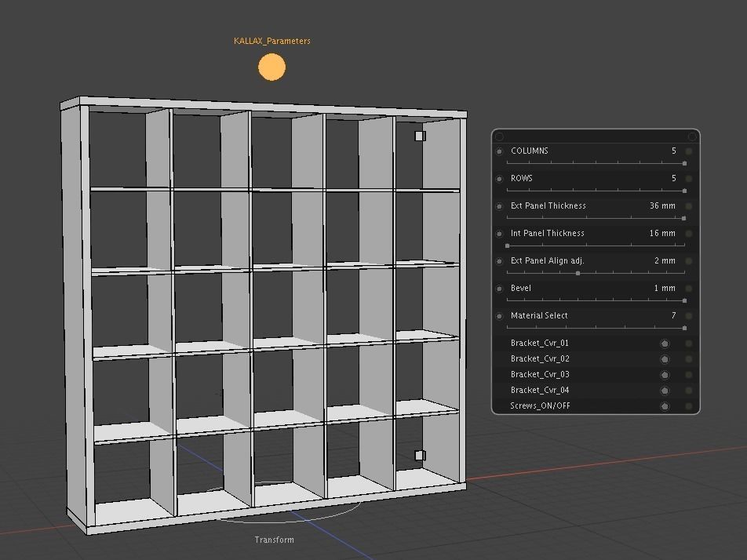Enable the Bracket_Cvr_01 toggle
747x560 pixels.
(665, 344)
